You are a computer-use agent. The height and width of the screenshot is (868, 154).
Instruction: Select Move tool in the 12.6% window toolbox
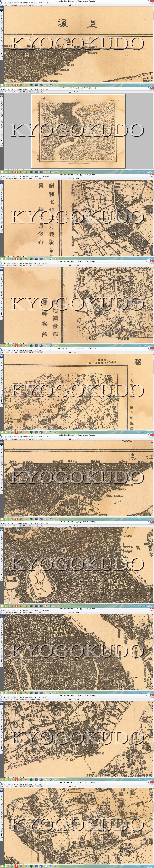[2, 98]
